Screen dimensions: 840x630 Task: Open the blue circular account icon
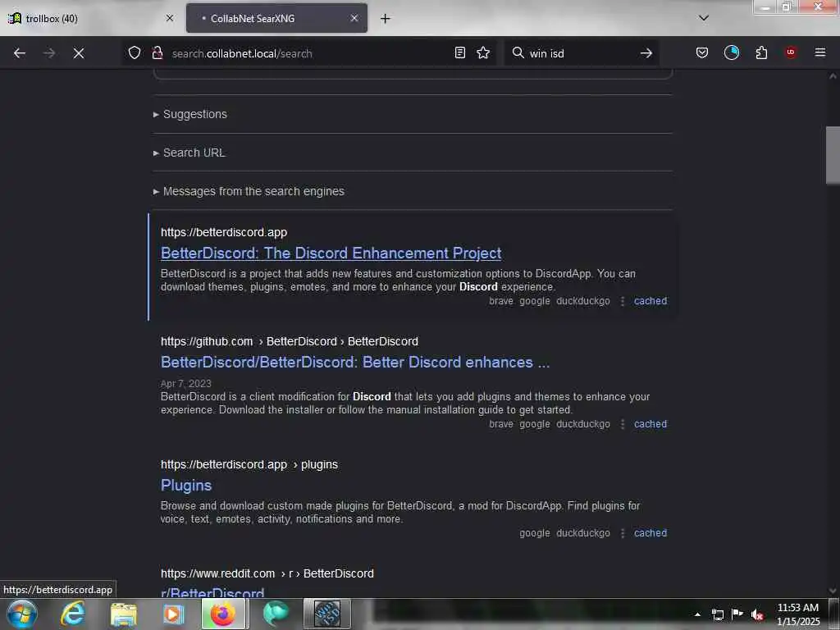tap(731, 52)
